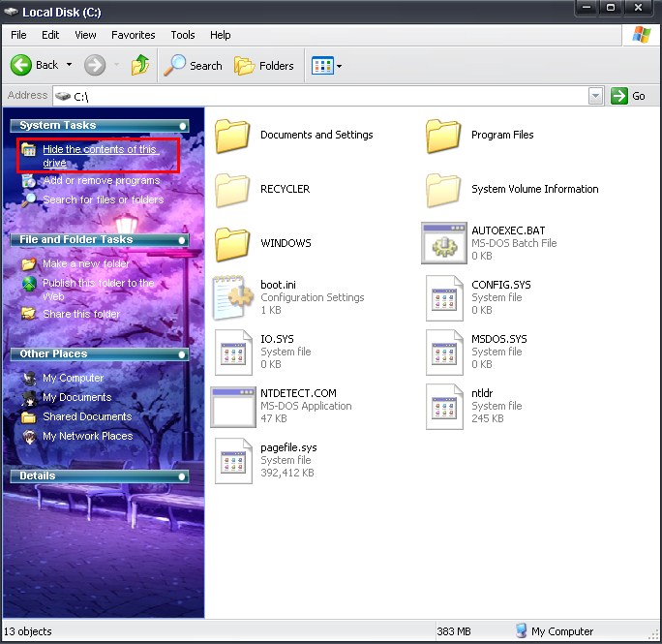The height and width of the screenshot is (644, 662).
Task: Click Search for files or folders link
Action: [x=103, y=199]
